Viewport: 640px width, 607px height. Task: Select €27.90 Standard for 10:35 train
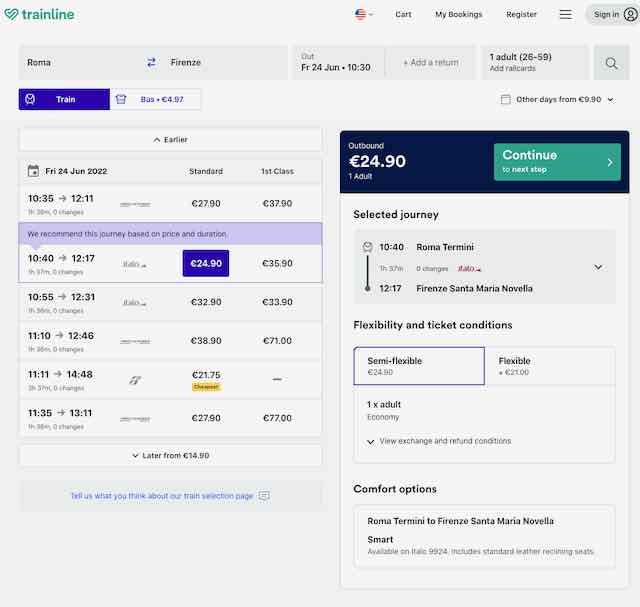pyautogui.click(x=206, y=203)
